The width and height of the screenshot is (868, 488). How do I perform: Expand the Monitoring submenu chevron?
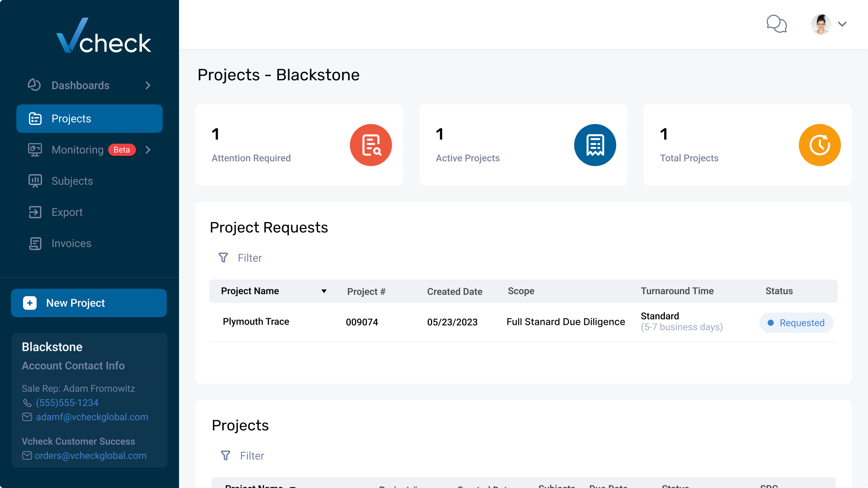(x=148, y=150)
